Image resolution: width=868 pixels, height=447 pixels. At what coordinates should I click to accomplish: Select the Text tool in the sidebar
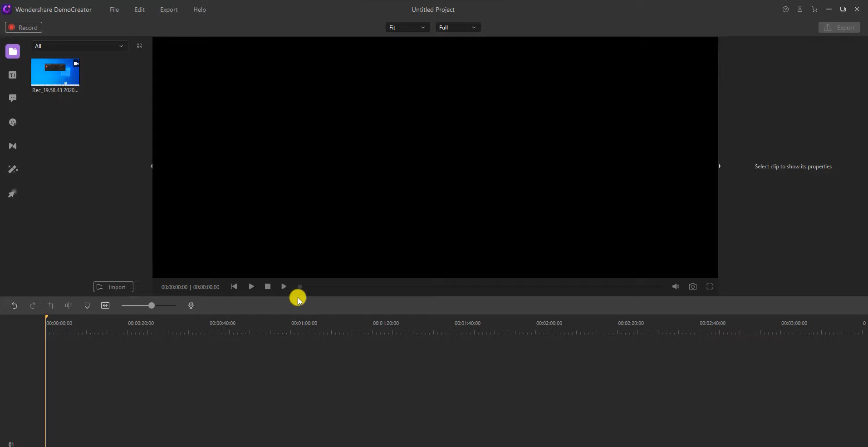point(12,74)
